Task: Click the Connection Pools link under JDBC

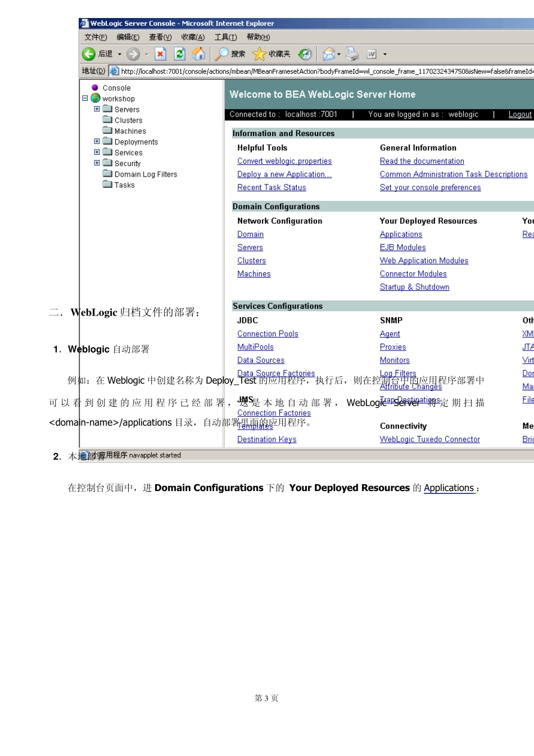Action: (x=268, y=334)
